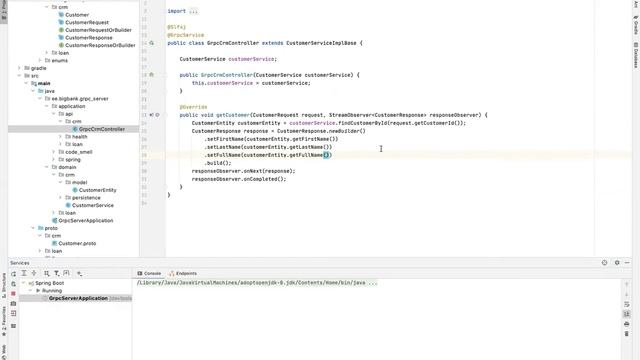Click Open in New Tab icon in Services
Viewport: 640px width, 360px height.
[x=66, y=273]
